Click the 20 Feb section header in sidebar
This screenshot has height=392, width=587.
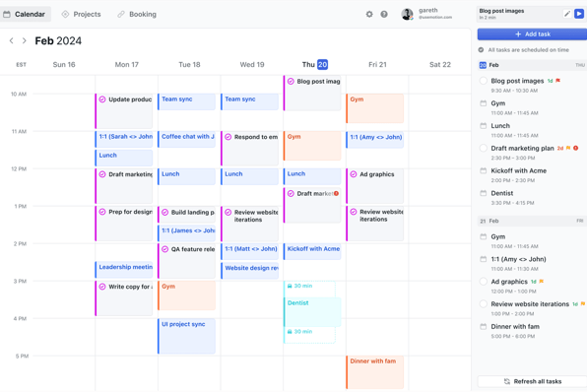(532, 65)
